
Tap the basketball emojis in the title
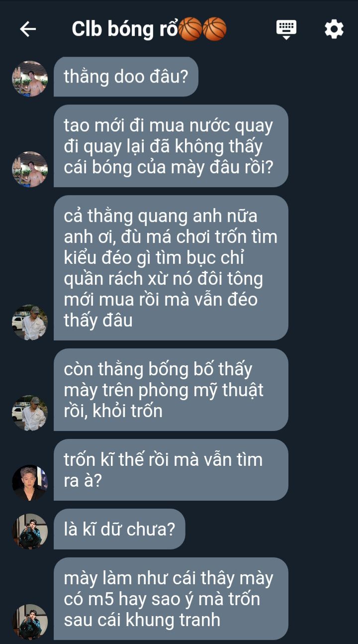click(202, 29)
